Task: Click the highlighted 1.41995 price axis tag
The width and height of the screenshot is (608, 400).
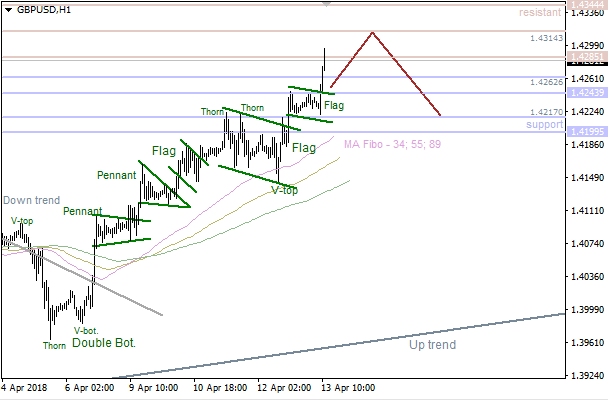Action: 586,132
